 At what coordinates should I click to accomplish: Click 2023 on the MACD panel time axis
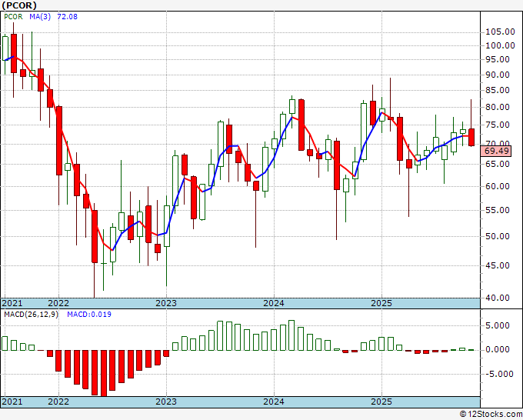pyautogui.click(x=166, y=402)
